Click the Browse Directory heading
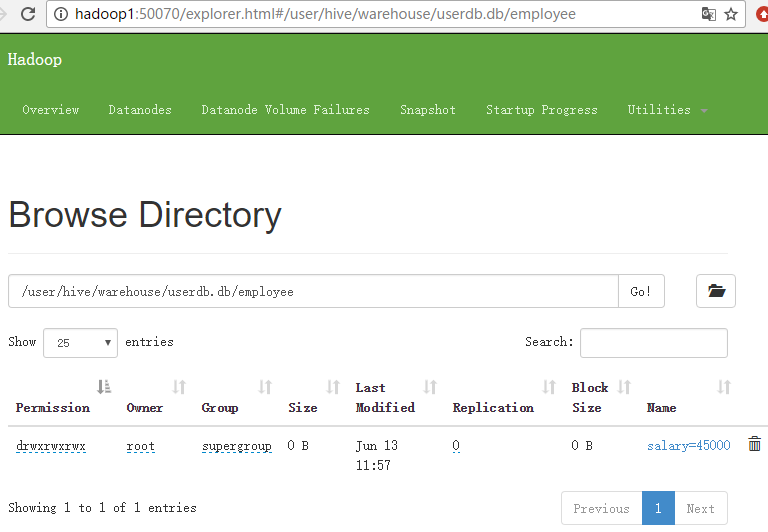 tap(145, 215)
